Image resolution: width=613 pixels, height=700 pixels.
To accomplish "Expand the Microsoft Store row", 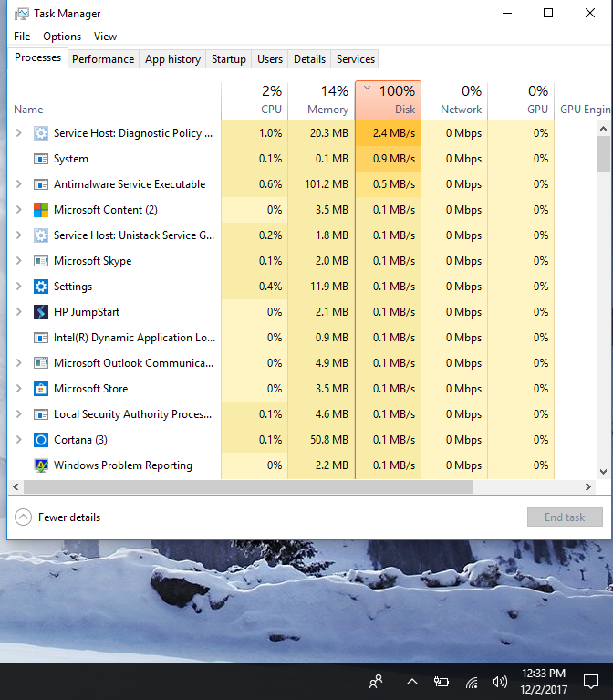I will (x=19, y=389).
